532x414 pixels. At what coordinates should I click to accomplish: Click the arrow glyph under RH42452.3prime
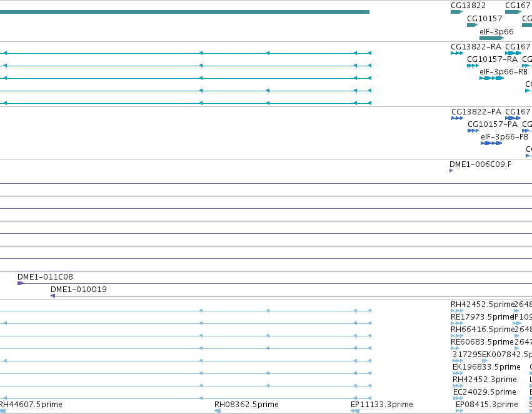(458, 386)
